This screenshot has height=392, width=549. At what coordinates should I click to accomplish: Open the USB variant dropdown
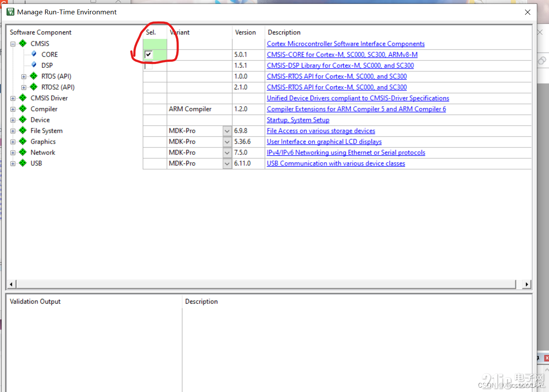tap(227, 164)
